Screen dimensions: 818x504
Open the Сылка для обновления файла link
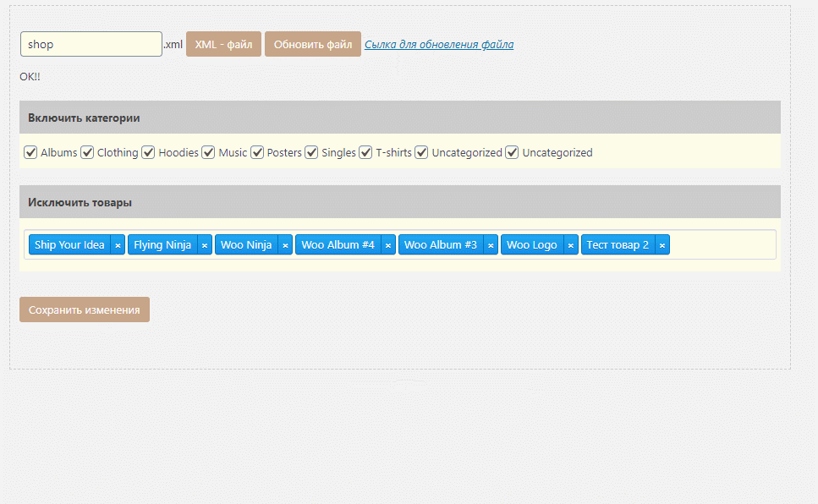click(439, 44)
